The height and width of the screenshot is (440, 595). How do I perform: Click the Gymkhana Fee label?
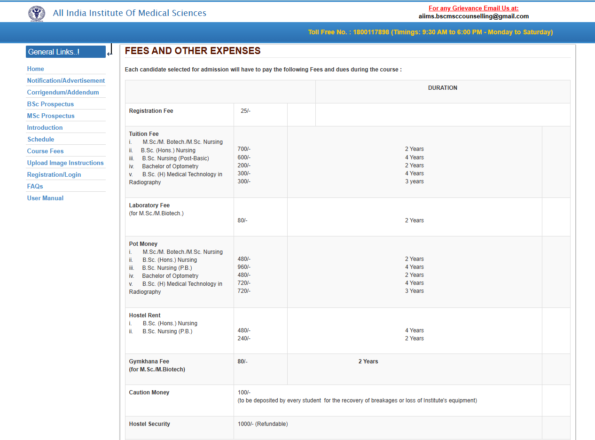coord(149,361)
